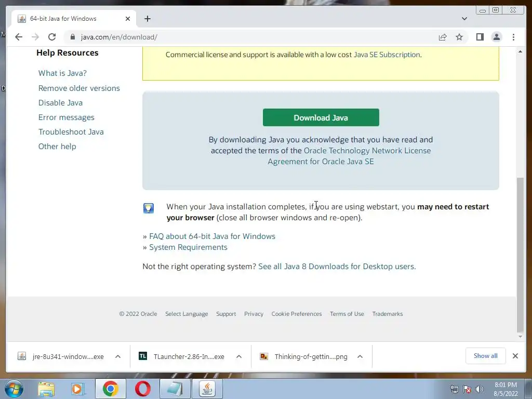532x399 pixels.
Task: Open the notepad-like taskbar app
Action: [175, 389]
